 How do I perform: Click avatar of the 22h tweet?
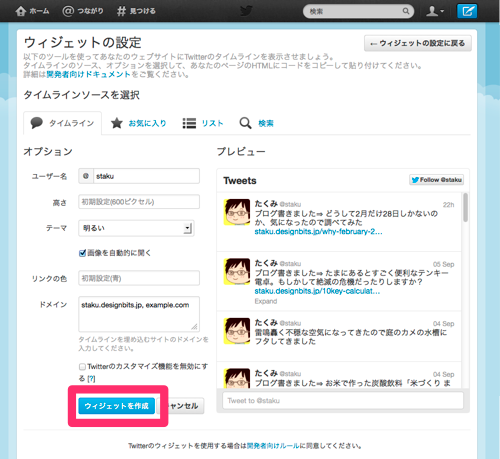click(237, 212)
